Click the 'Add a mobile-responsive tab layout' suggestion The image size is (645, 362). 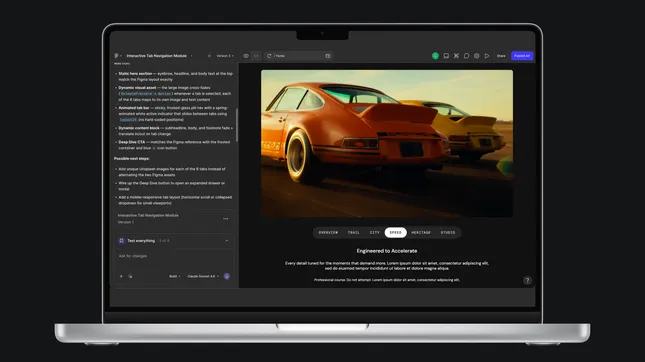tap(175, 200)
